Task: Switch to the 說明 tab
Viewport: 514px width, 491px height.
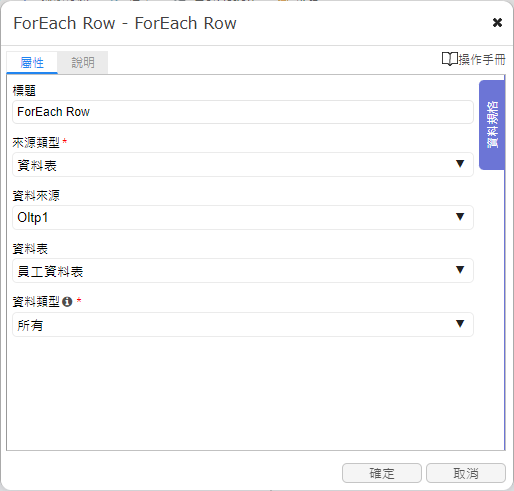Action: [83, 62]
